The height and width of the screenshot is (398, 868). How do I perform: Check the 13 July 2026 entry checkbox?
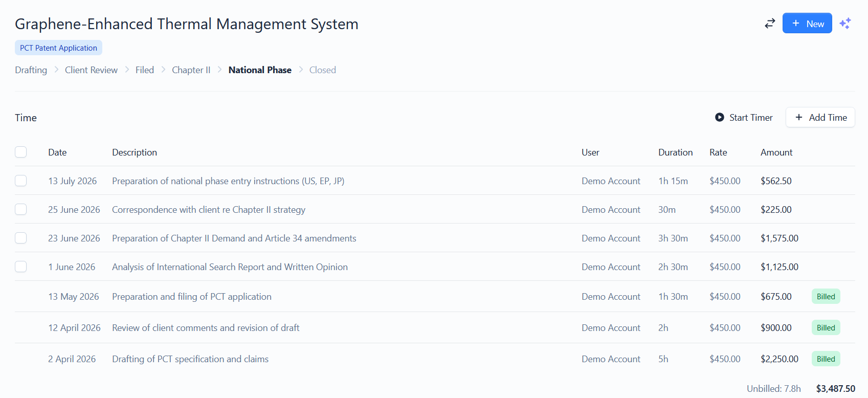click(x=21, y=181)
